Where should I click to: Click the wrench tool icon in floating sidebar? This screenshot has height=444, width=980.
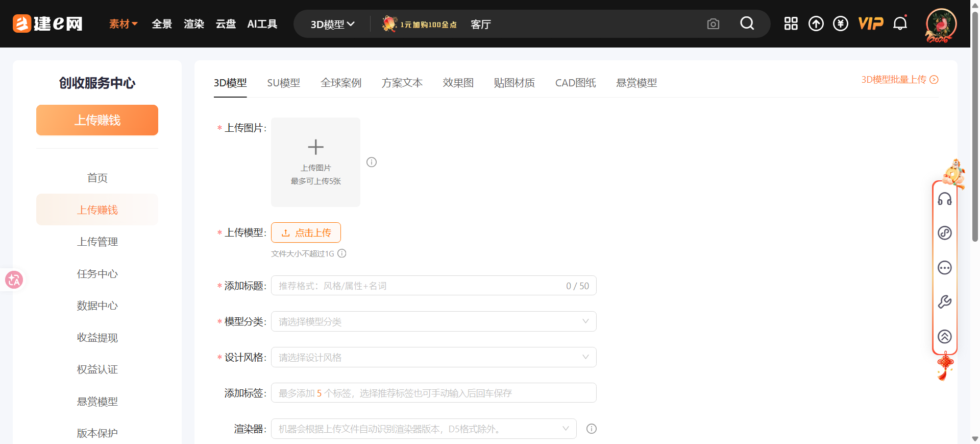coord(944,302)
